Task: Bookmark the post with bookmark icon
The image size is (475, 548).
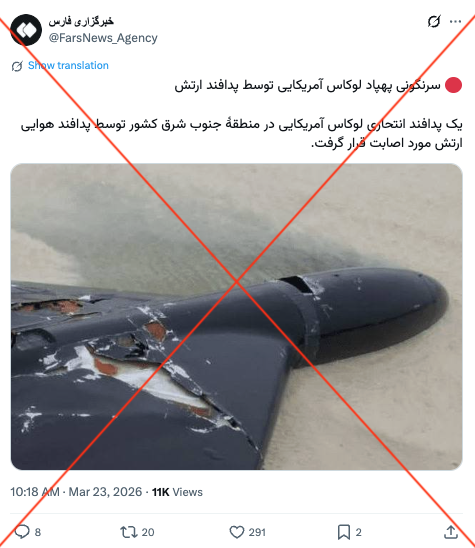Action: point(344,532)
